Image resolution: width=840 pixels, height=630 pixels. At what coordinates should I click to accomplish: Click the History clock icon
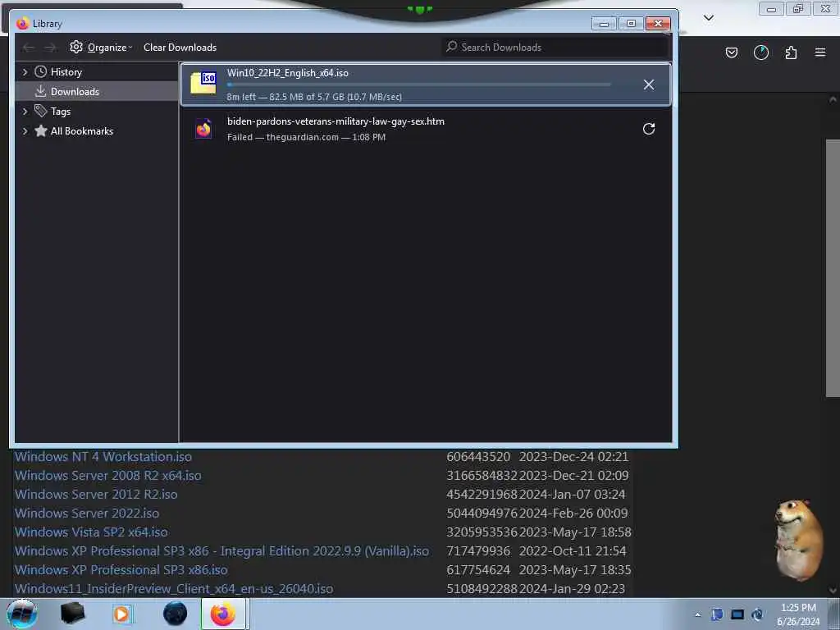tap(41, 72)
